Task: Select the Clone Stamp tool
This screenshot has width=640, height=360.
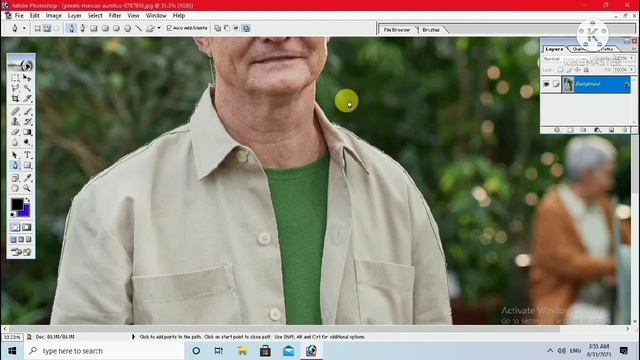Action: click(16, 122)
